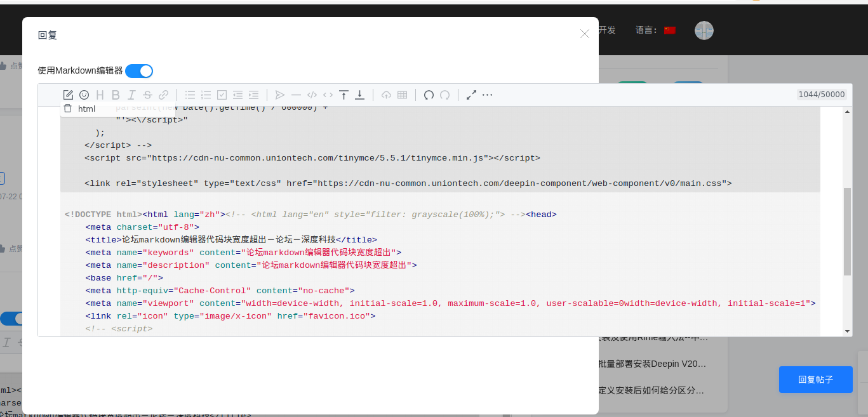Click the upload cloud icon

coord(386,95)
